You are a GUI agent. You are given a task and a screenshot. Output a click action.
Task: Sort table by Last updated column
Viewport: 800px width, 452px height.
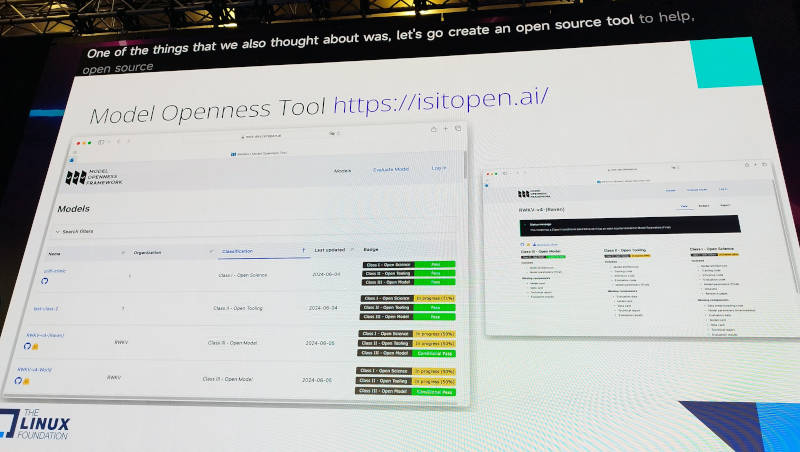point(330,250)
